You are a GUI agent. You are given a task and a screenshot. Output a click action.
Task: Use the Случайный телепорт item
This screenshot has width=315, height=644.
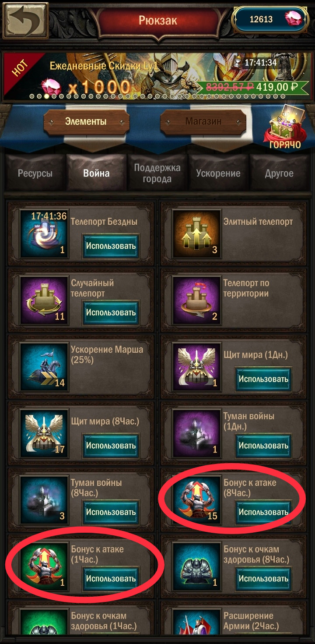tap(111, 312)
